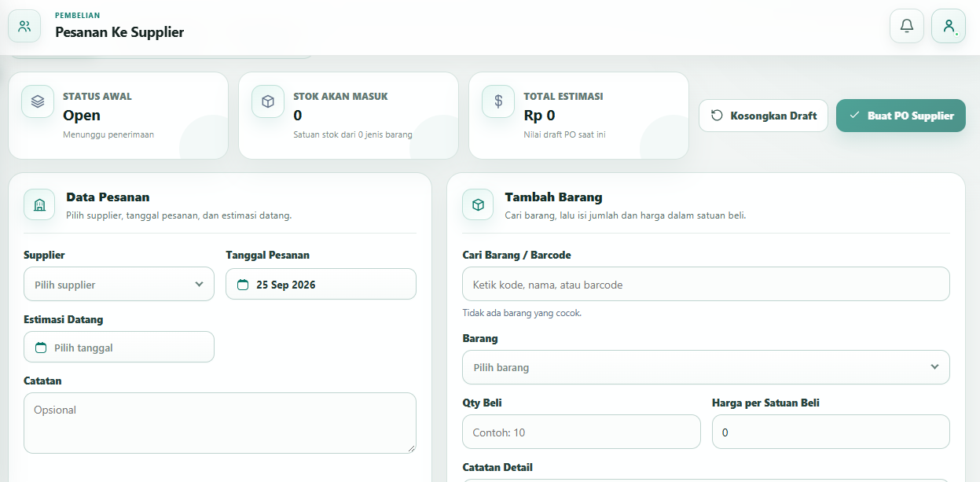This screenshot has width=980, height=482.
Task: Click the layers icon in Status Awal card
Action: 38,101
